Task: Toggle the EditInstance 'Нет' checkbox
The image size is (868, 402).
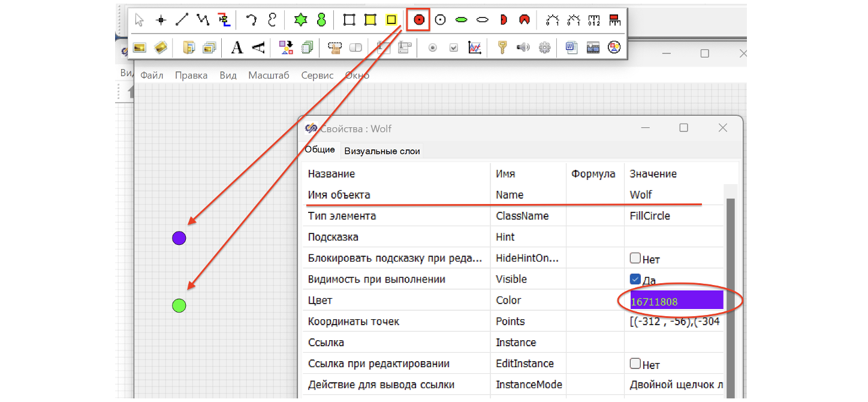Action: pos(635,364)
